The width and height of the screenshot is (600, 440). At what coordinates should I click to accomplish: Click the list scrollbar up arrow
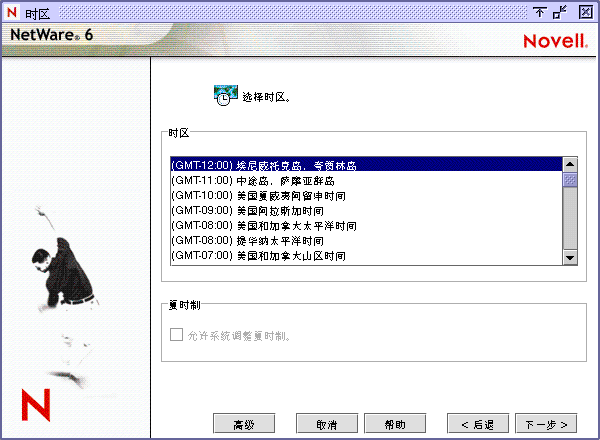570,165
